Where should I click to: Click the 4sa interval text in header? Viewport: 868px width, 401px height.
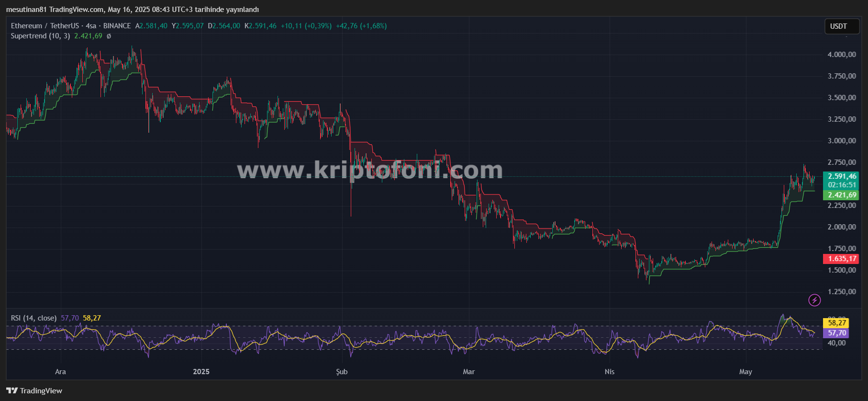coord(91,26)
